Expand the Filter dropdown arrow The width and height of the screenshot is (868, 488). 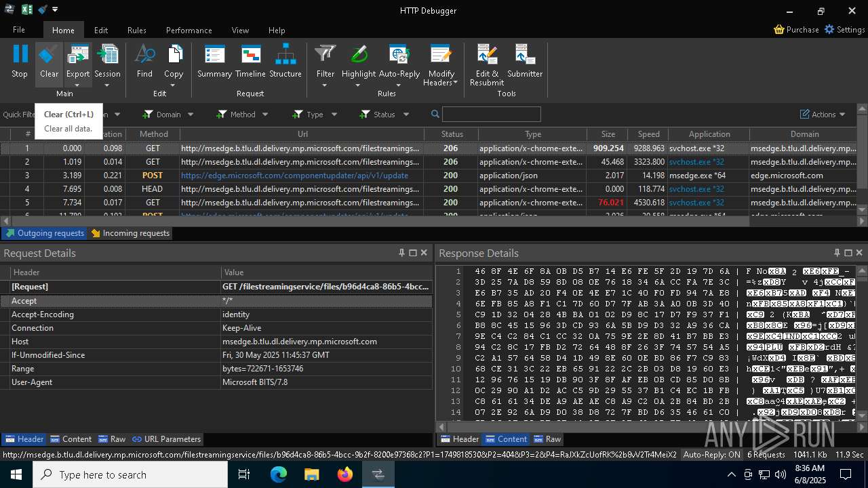(325, 85)
